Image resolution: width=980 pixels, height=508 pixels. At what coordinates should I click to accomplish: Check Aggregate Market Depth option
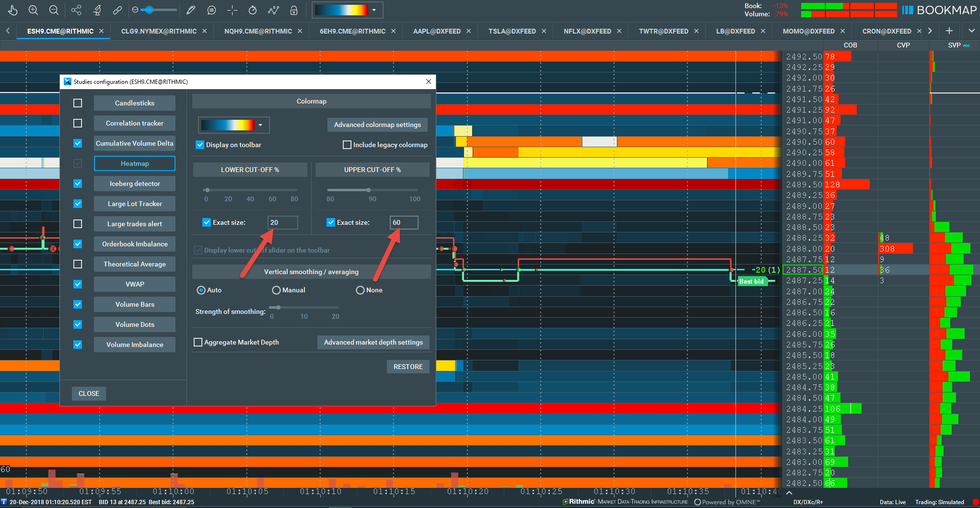(x=198, y=342)
